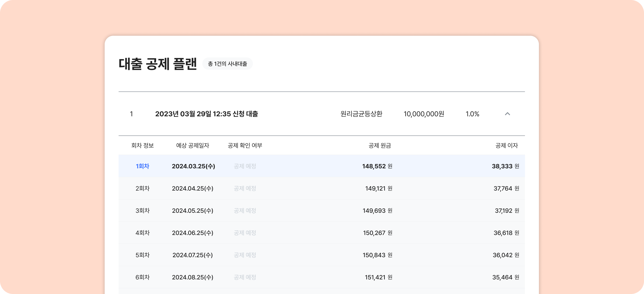Screen dimensions: 644x294
Task: Click the 1.0% interest rate
Action: tap(472, 114)
